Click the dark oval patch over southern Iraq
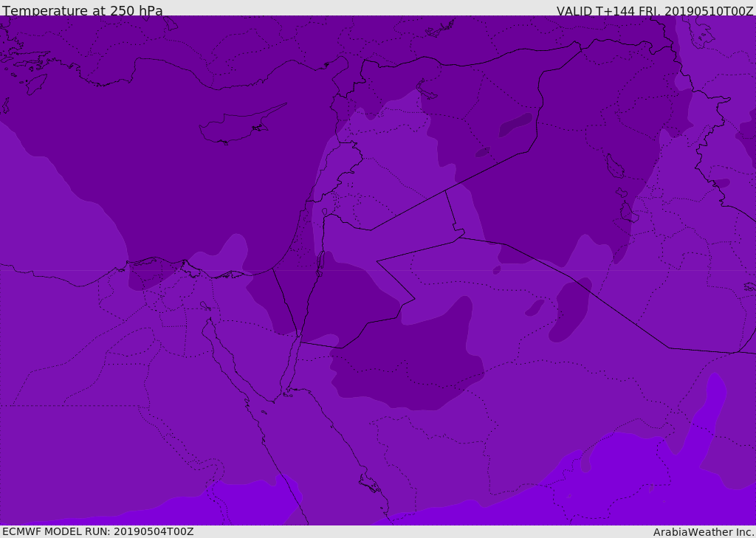This screenshot has width=756, height=538. [x=570, y=310]
